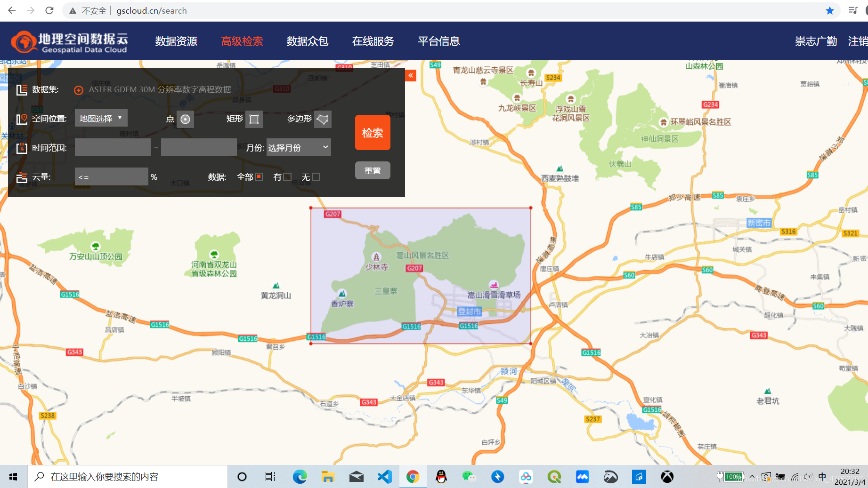Click the Geospatial Data Cloud logo
This screenshot has height=488, width=868.
pyautogui.click(x=70, y=42)
